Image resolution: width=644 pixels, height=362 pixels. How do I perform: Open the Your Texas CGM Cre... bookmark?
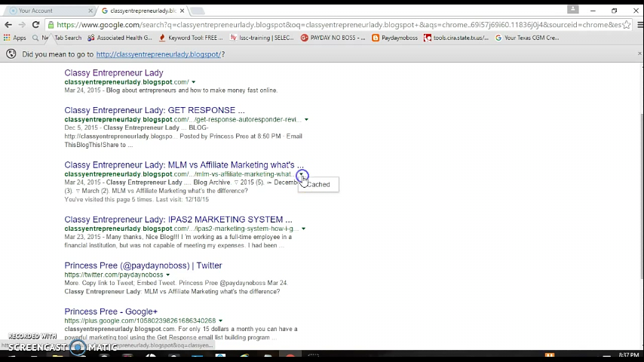click(x=527, y=38)
